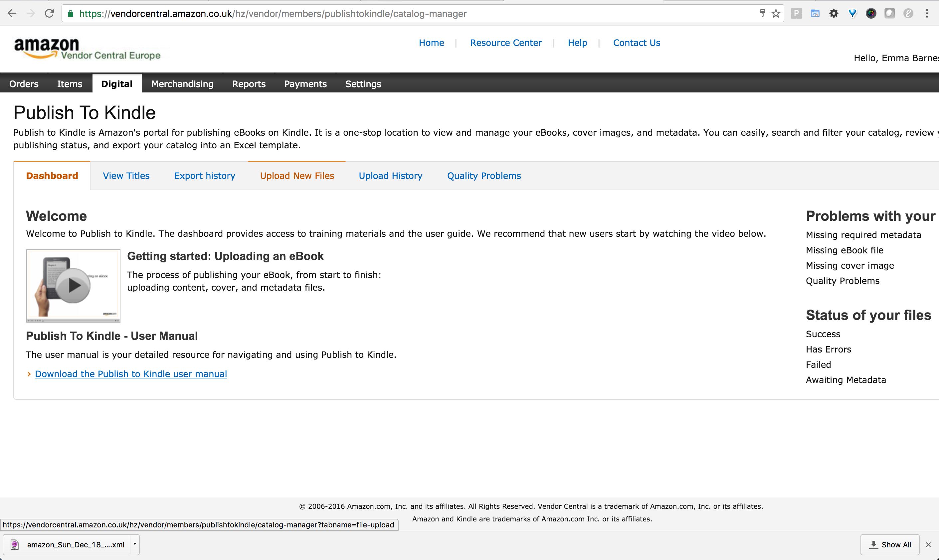939x560 pixels.
Task: Switch to the View Titles tab
Action: (x=126, y=176)
